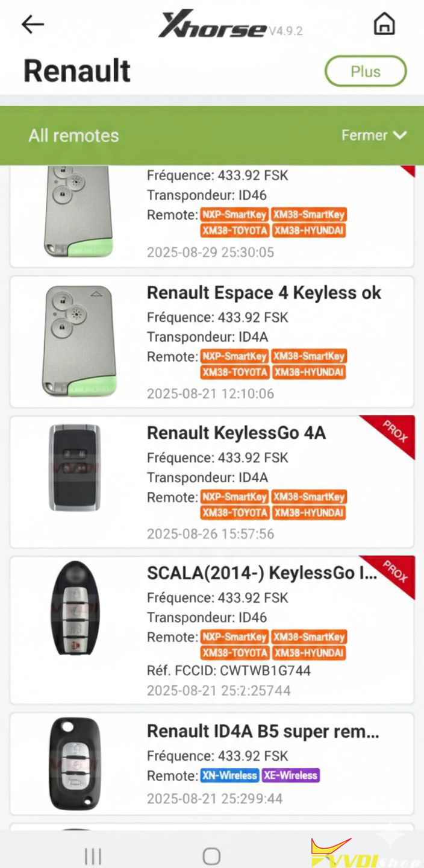Tap the KeylessGo 4A key image
424x868 pixels.
pos(75,468)
